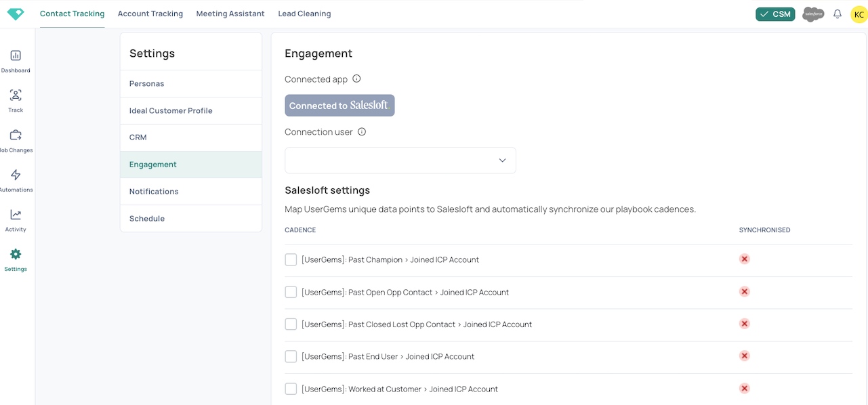Open the Track sidebar icon
868x405 pixels.
[x=16, y=95]
